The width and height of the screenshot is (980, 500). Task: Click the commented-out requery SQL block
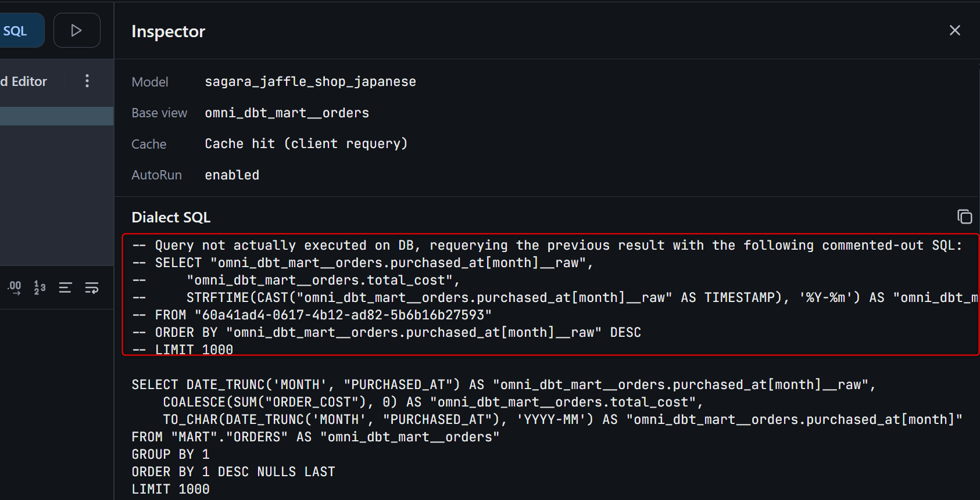coord(550,294)
